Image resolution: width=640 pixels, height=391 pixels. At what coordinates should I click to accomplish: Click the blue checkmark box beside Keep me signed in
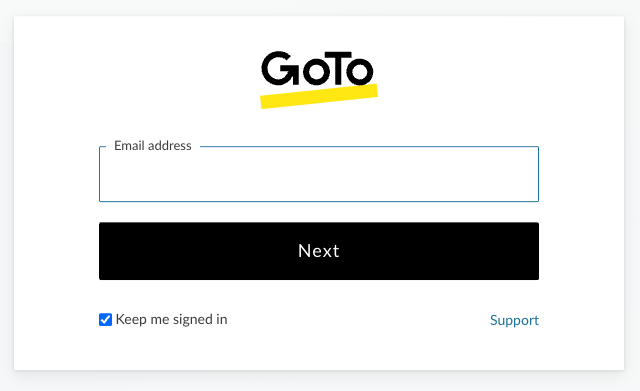[x=105, y=319]
